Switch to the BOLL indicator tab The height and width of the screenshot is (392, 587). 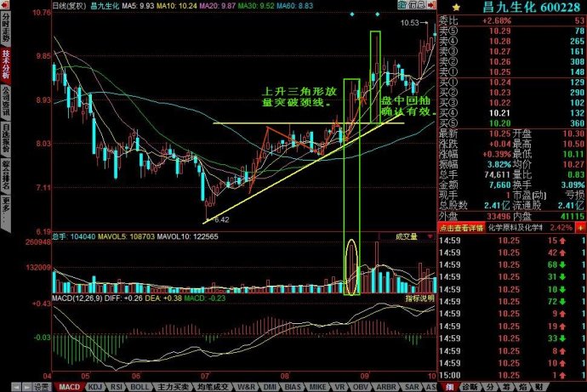(140, 387)
